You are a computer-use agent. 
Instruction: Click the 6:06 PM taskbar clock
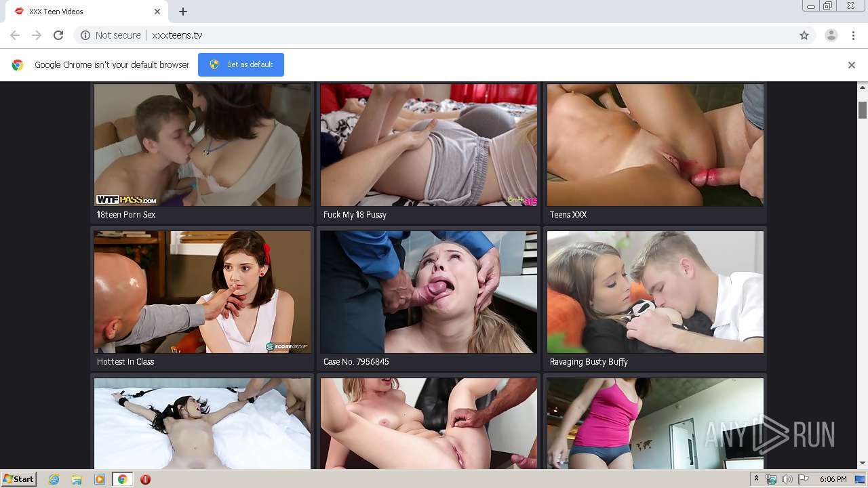[x=833, y=479]
